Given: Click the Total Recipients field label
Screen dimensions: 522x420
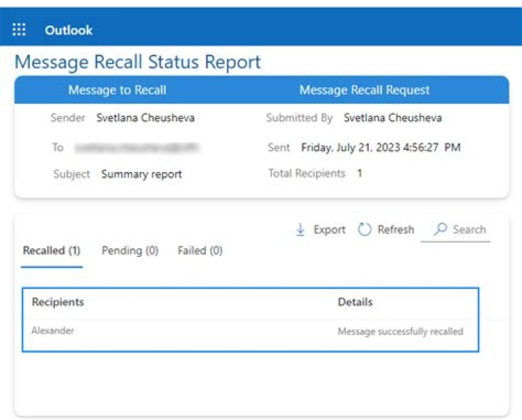Looking at the screenshot, I should (307, 173).
